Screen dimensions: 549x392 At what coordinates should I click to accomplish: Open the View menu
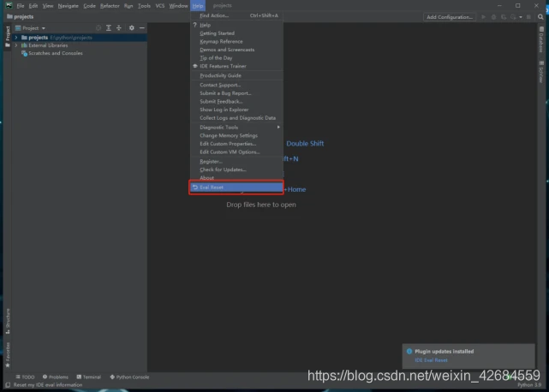[48, 6]
